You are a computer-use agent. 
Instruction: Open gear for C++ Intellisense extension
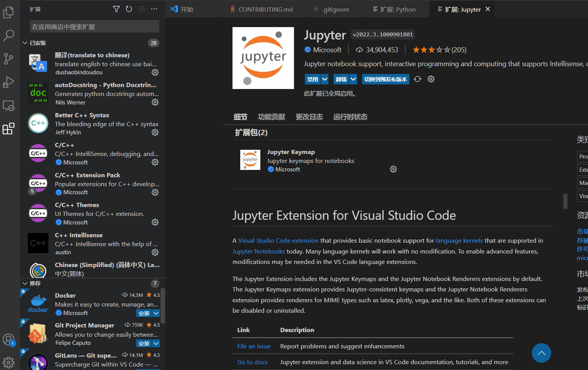point(155,252)
